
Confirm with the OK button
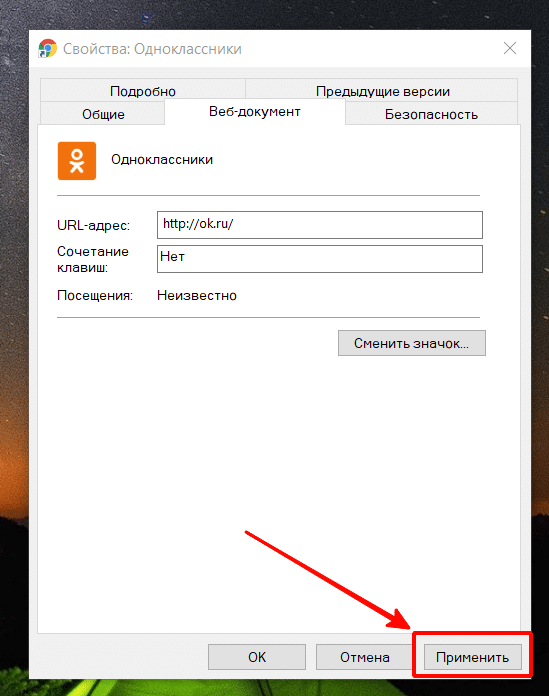(x=257, y=656)
